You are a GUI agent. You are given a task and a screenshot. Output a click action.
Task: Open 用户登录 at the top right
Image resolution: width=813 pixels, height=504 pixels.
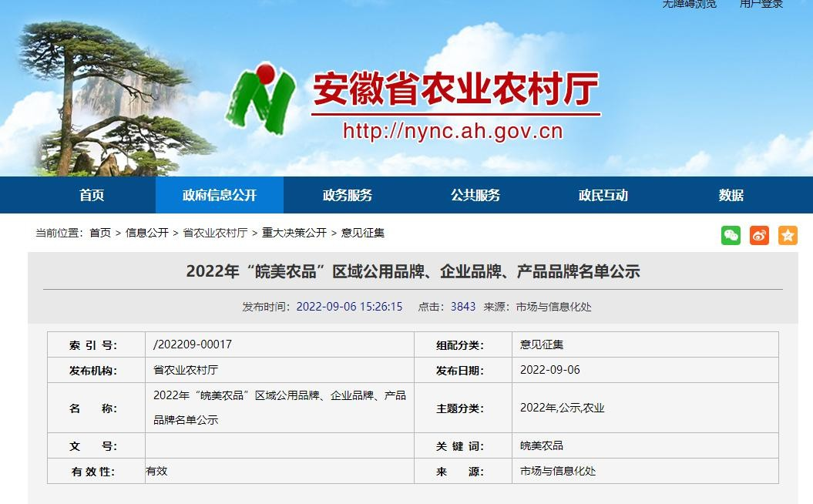761,5
